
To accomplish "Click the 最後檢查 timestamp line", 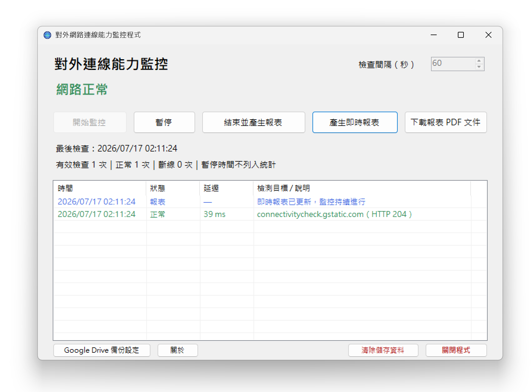I will (116, 149).
